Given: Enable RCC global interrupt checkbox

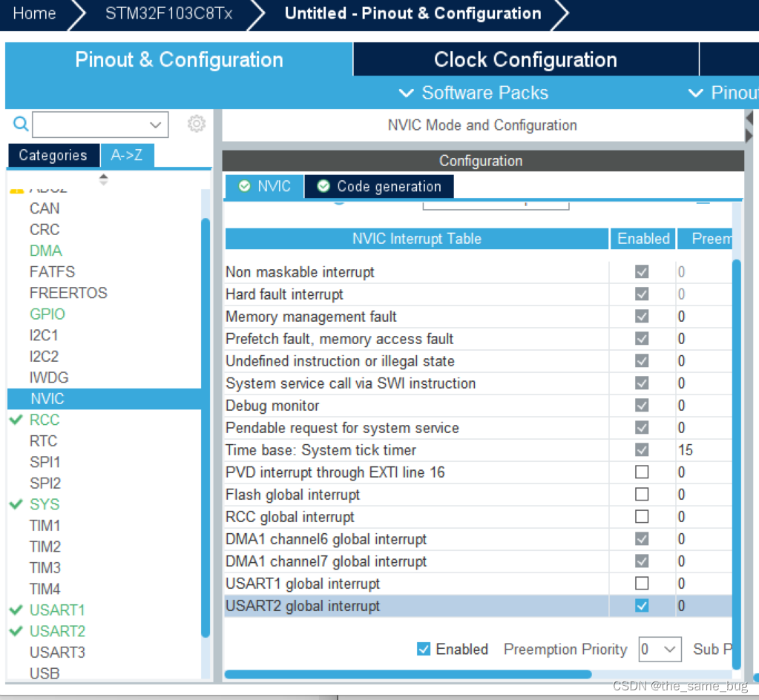Looking at the screenshot, I should tap(641, 516).
